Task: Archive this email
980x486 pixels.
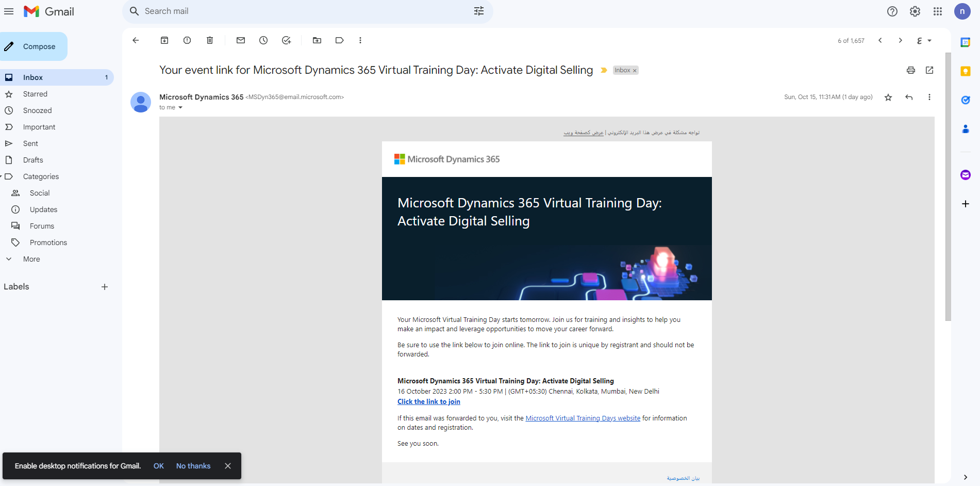Action: point(164,40)
